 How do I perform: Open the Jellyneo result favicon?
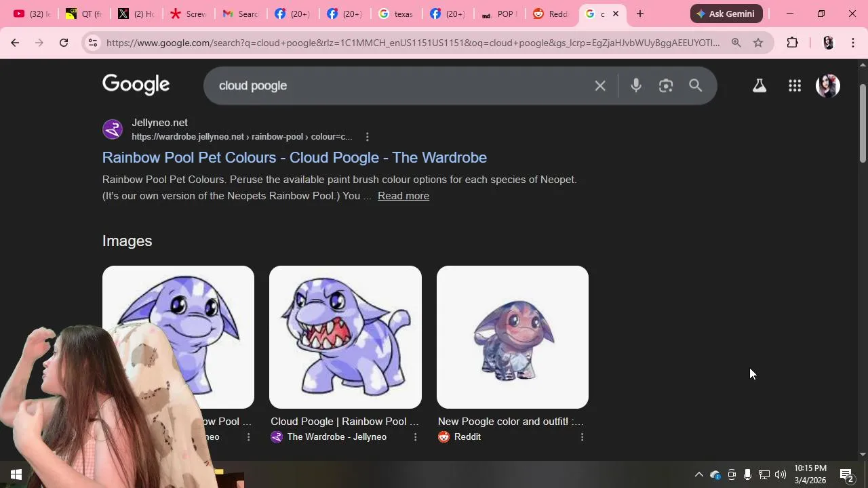(x=113, y=129)
